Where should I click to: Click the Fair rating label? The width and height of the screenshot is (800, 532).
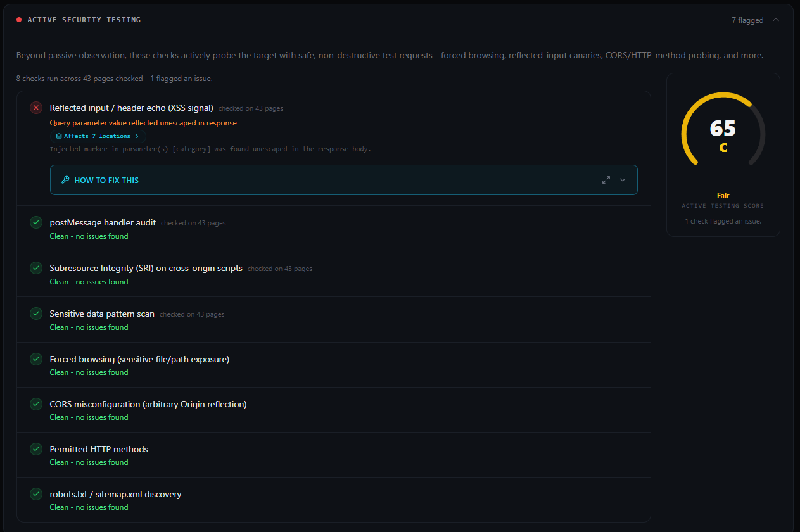click(723, 196)
